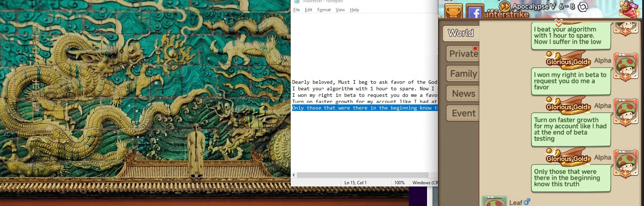This screenshot has height=206, width=644.
Task: Click the left scroll arrow in Notepad
Action: pos(294,175)
